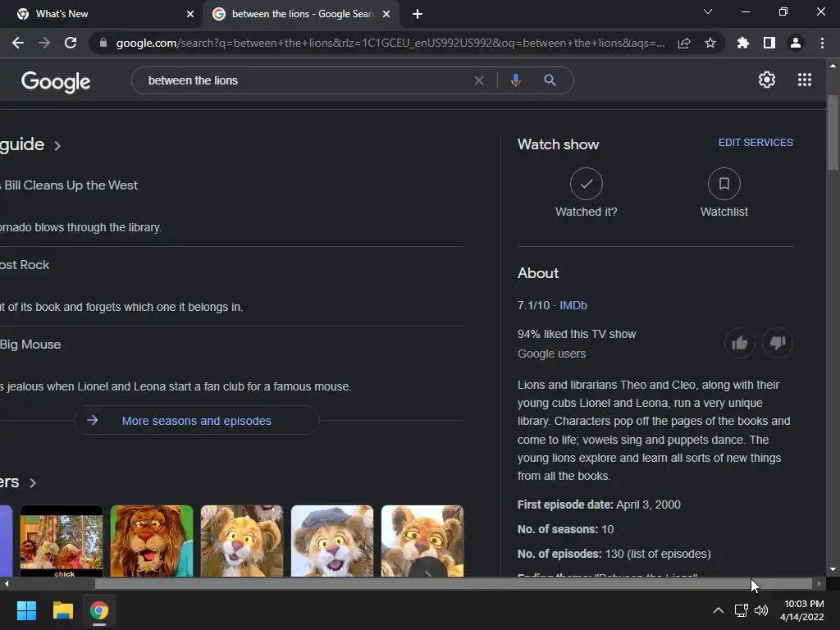
Task: Open Bill Cleans Up the West episode
Action: 69,185
